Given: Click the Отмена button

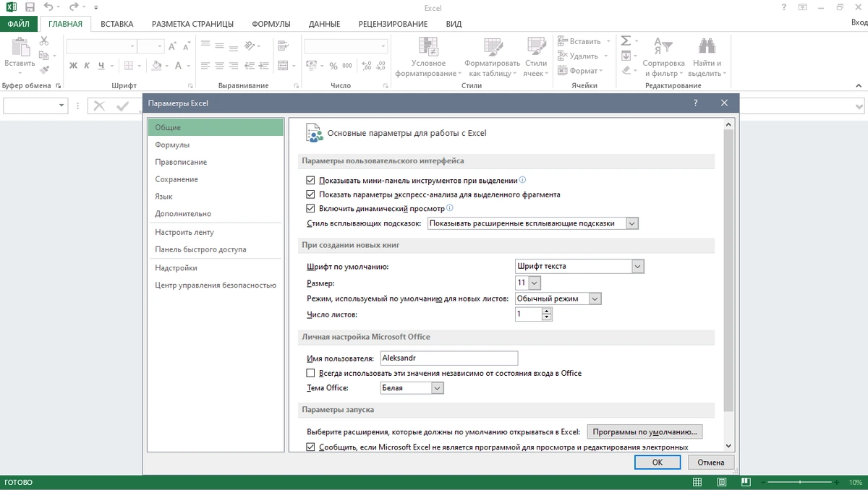Looking at the screenshot, I should (x=711, y=462).
